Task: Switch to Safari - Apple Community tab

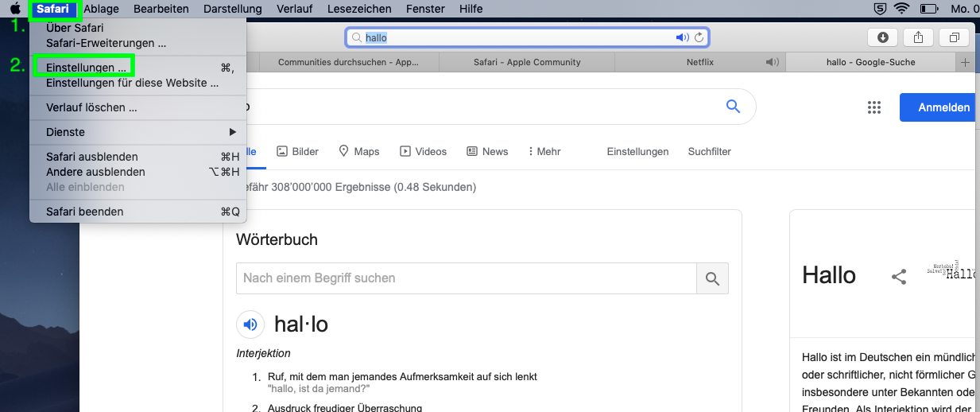Action: pos(527,62)
